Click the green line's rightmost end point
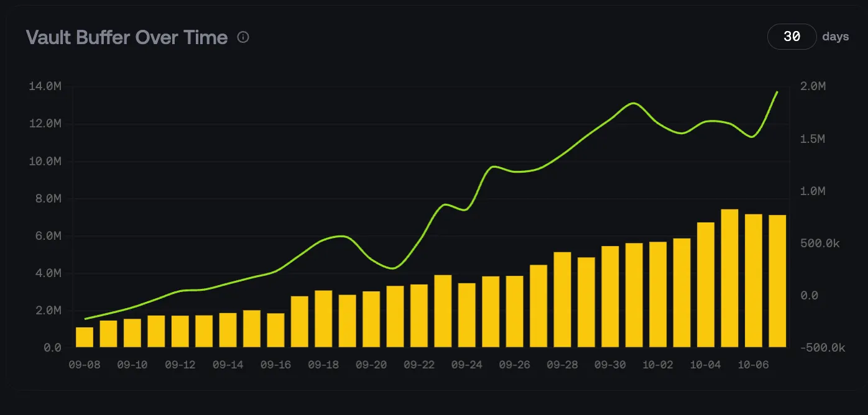This screenshot has width=868, height=415. pyautogui.click(x=777, y=92)
